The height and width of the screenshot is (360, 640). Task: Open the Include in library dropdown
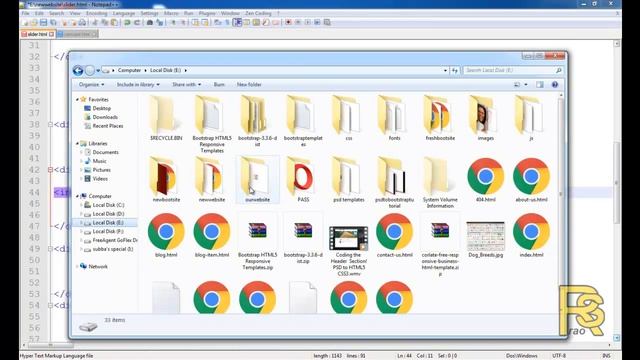pyautogui.click(x=138, y=84)
